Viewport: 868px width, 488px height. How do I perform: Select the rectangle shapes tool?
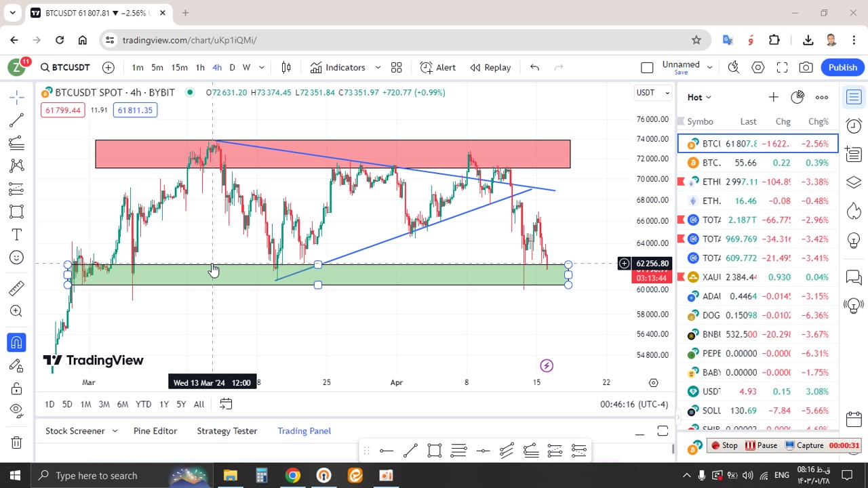point(17,211)
